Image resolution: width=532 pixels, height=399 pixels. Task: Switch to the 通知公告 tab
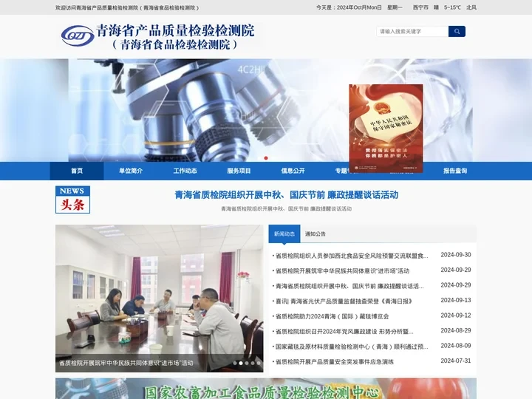[316, 233]
